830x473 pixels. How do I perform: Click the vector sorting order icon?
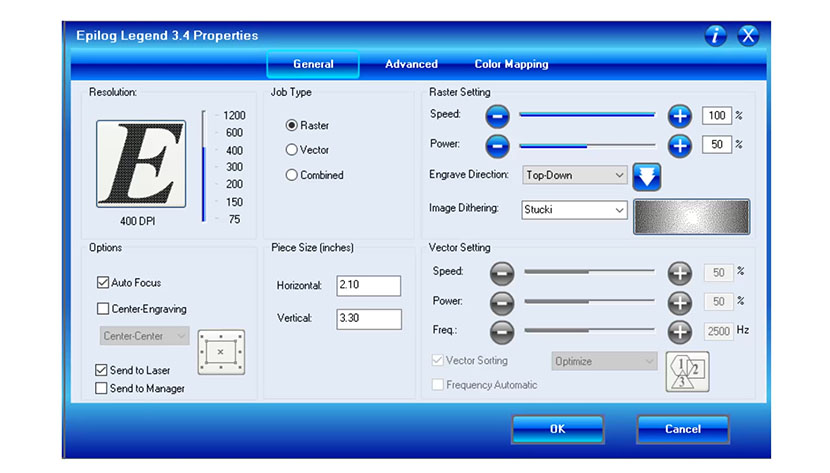click(x=687, y=369)
